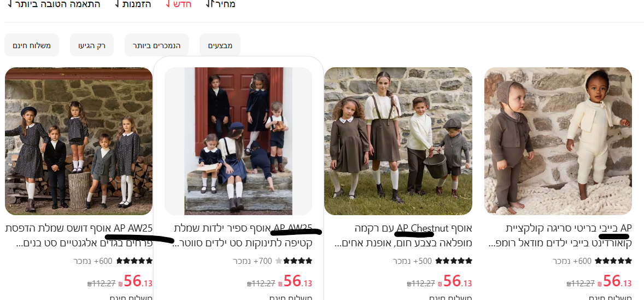Sort by price (מחיר) option

click(x=220, y=4)
